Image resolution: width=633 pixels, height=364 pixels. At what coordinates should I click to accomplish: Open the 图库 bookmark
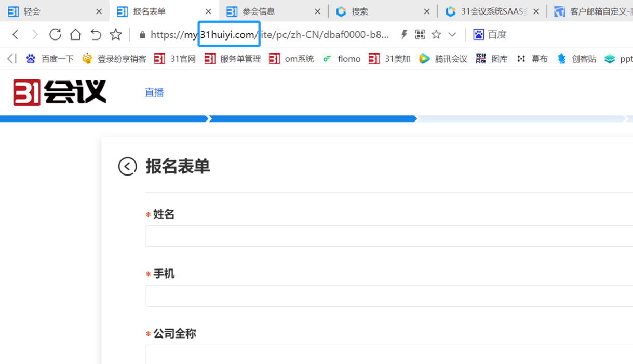[x=492, y=59]
